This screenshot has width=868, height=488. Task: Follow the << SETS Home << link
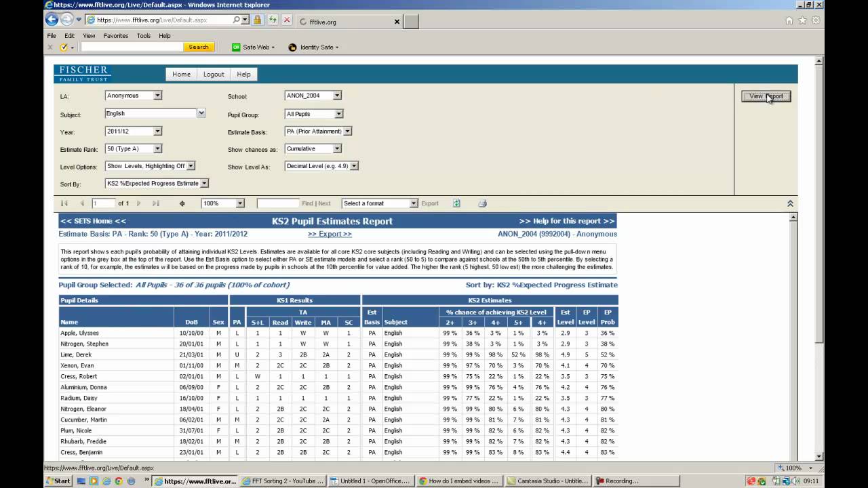coord(93,221)
